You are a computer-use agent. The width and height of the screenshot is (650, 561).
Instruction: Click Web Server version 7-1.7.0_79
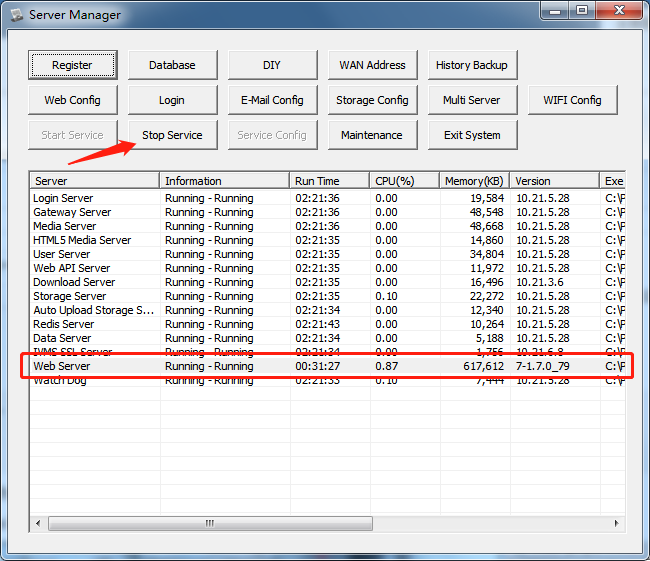point(543,367)
